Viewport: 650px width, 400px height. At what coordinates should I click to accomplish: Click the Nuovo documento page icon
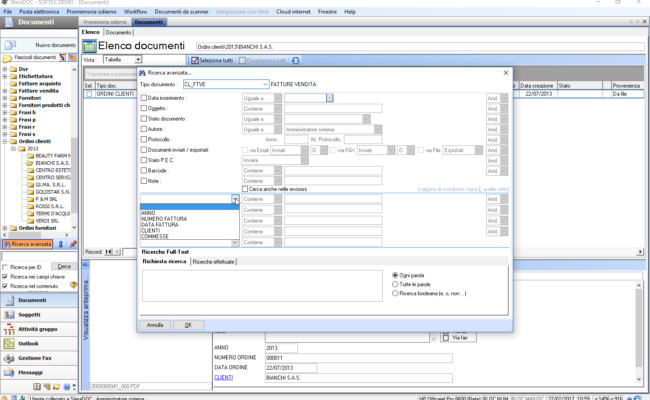click(10, 45)
